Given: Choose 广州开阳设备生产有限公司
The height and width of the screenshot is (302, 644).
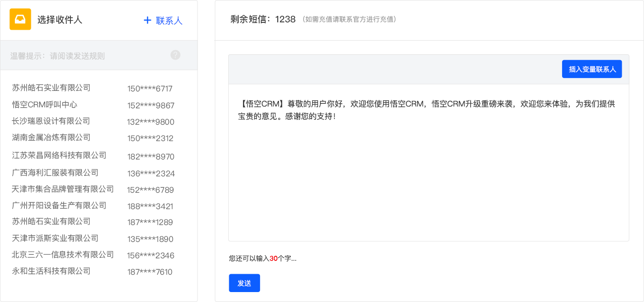Looking at the screenshot, I should click(x=59, y=206).
